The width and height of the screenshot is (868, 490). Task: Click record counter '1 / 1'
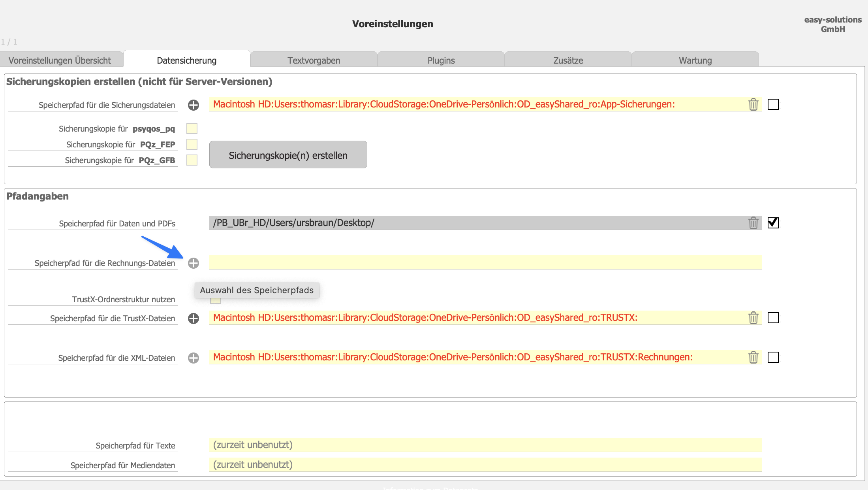point(9,42)
